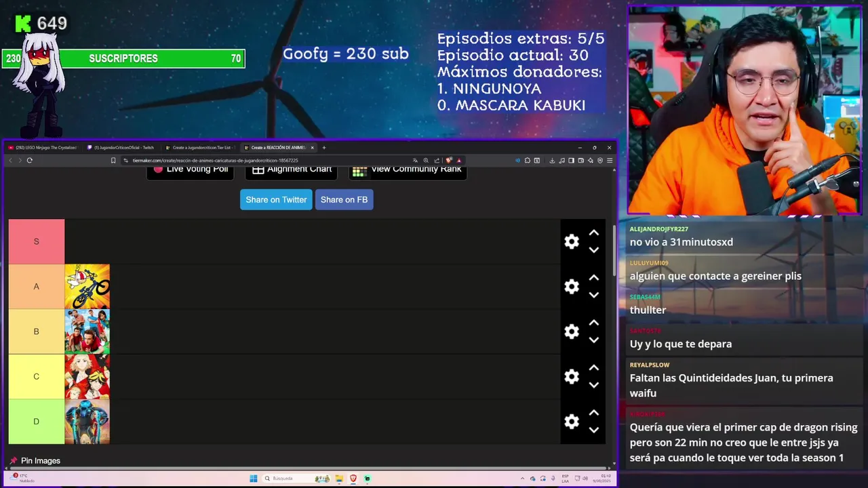The height and width of the screenshot is (488, 868).
Task: Open the browser extensions puzzle icon
Action: [528, 161]
